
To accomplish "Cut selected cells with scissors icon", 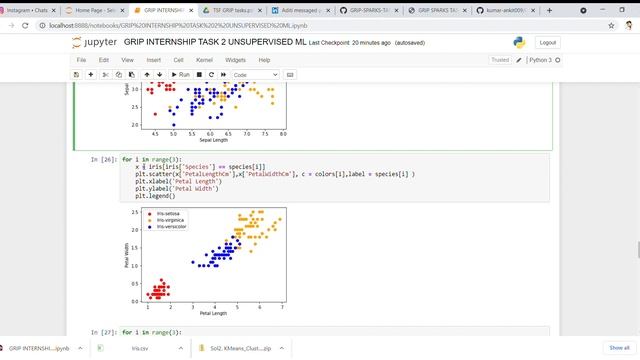I will point(105,75).
